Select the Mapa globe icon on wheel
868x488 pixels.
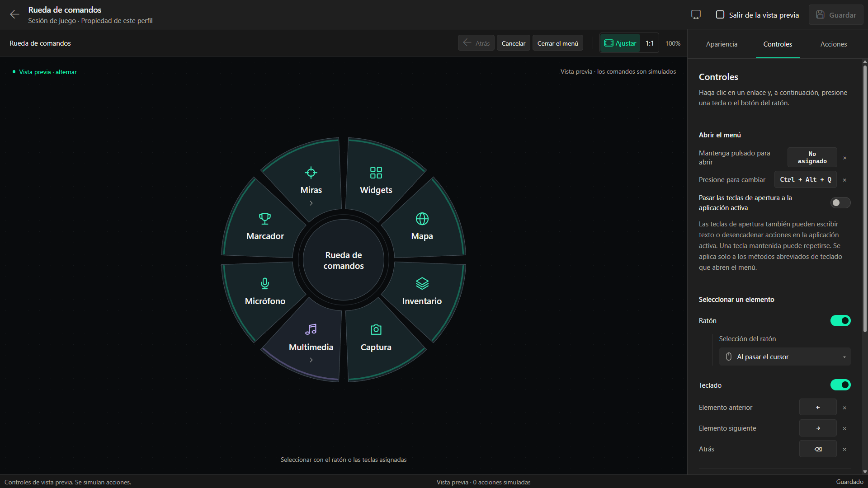(x=422, y=219)
